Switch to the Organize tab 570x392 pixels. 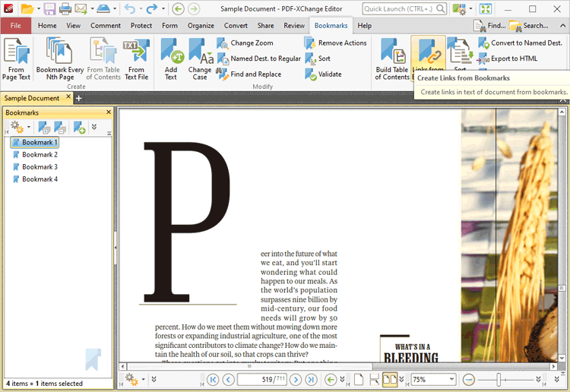tap(201, 25)
